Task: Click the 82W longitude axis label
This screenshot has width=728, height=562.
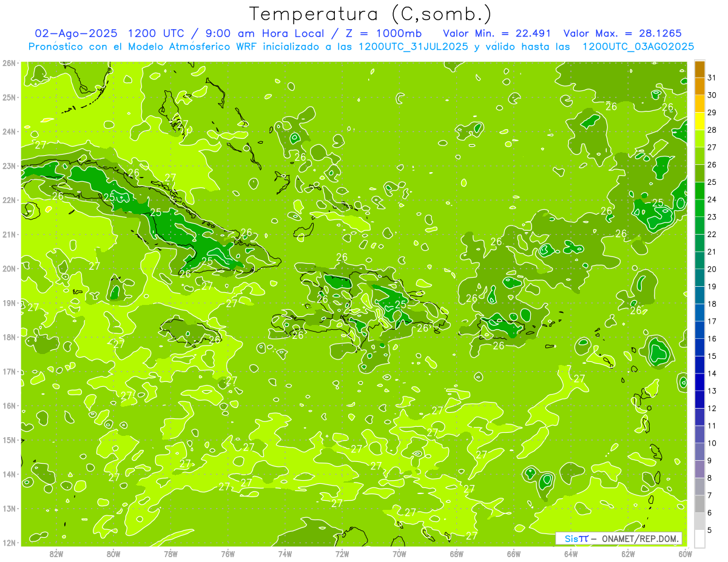Action: click(56, 554)
